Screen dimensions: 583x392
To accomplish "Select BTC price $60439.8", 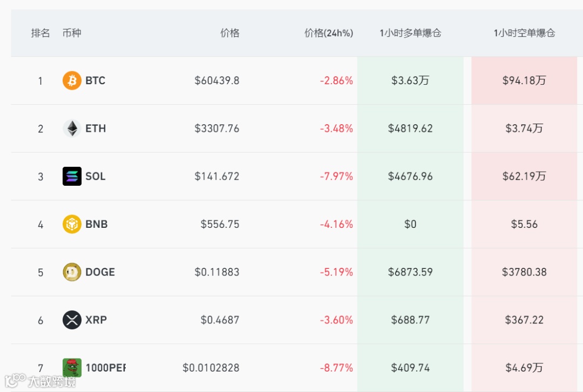I will pyautogui.click(x=217, y=80).
